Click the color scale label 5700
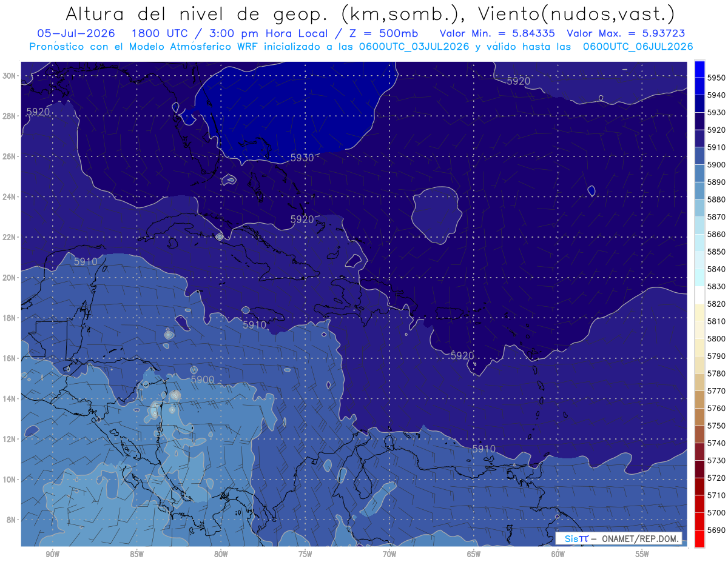This screenshot has width=728, height=562. 716,512
